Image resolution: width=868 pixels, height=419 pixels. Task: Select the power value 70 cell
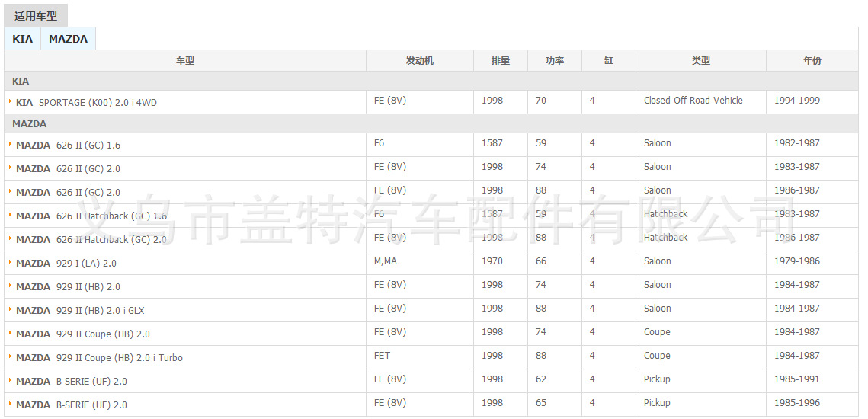click(555, 102)
